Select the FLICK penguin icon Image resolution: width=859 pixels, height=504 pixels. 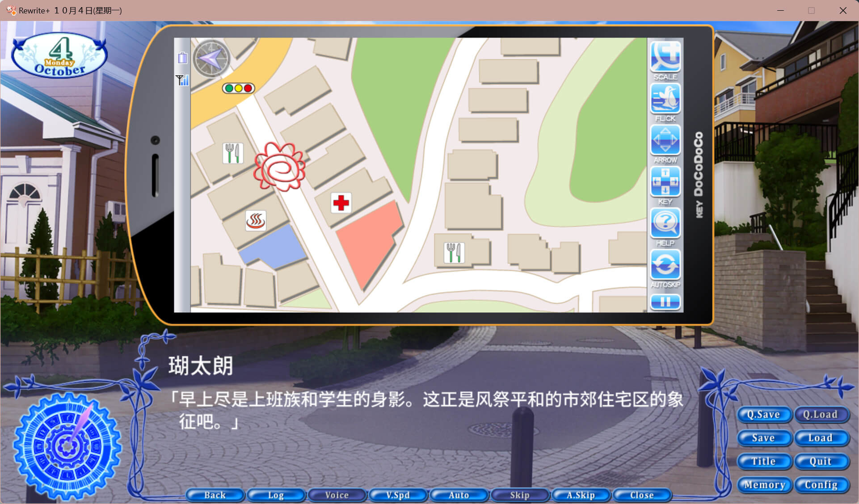[x=665, y=98]
